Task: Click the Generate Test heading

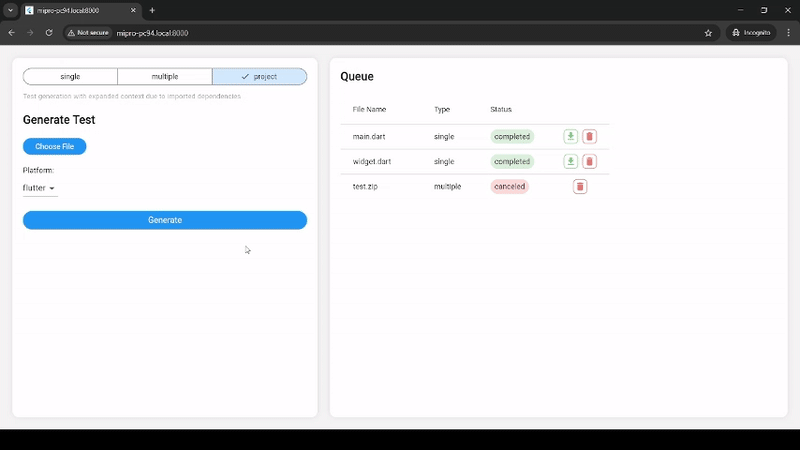Action: [x=59, y=119]
